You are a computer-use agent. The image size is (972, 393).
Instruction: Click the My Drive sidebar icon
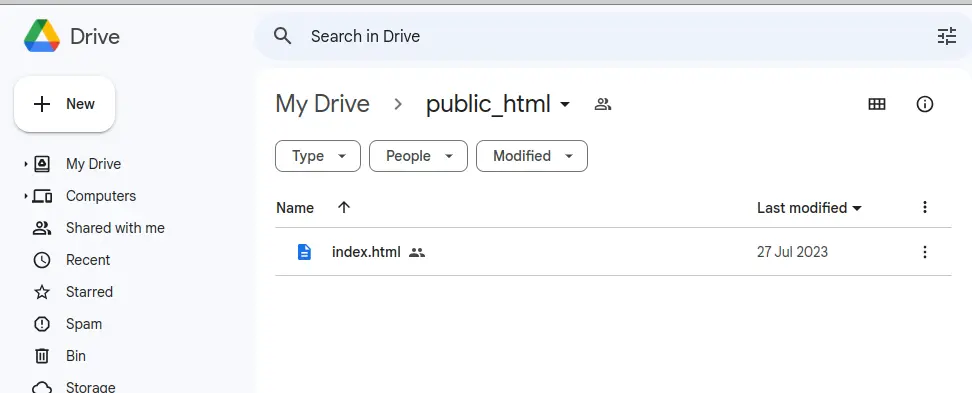(42, 164)
